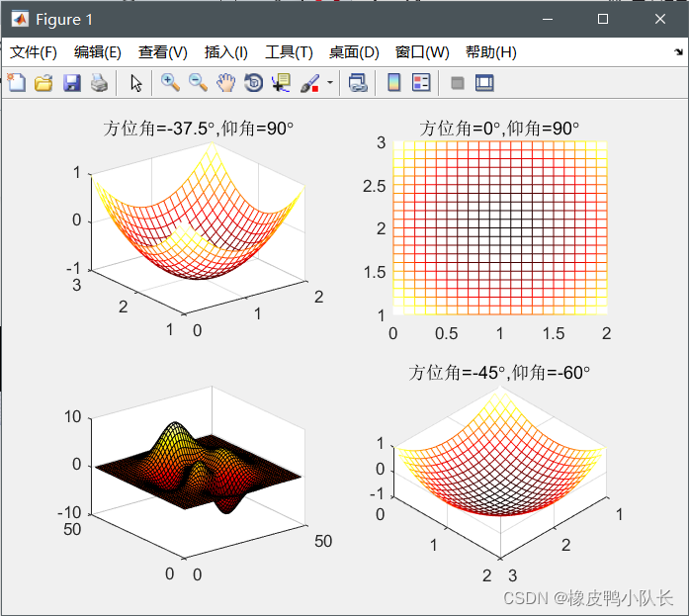The width and height of the screenshot is (689, 616).
Task: Open a file with the folder icon
Action: [x=43, y=83]
